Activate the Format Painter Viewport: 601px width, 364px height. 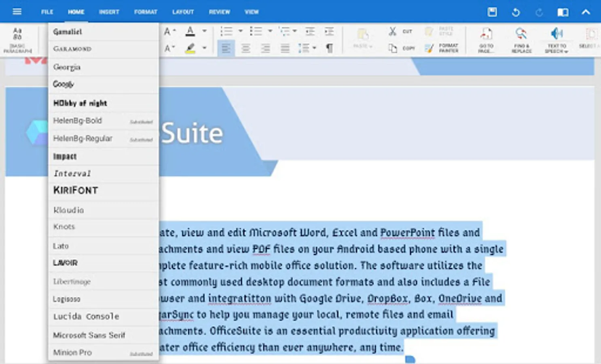pyautogui.click(x=441, y=48)
